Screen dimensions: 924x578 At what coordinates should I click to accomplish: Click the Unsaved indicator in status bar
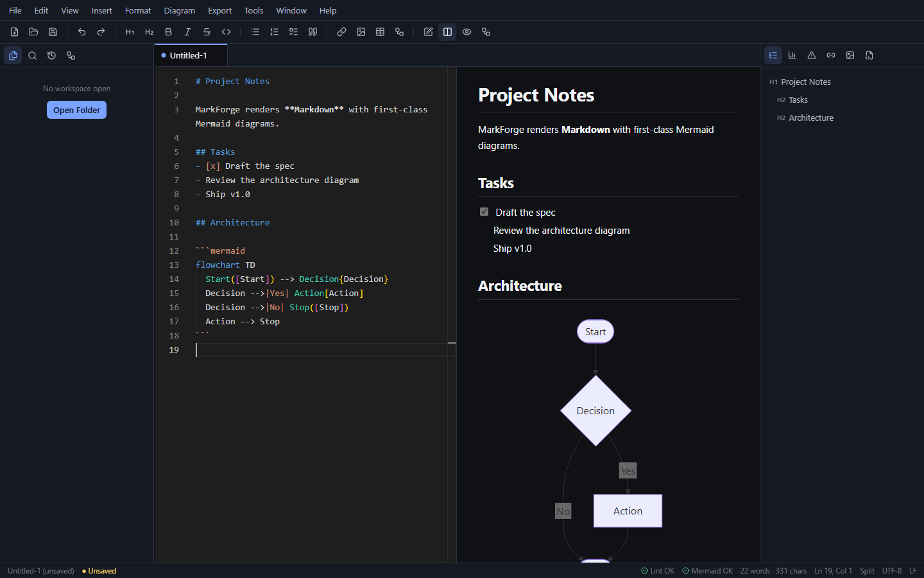(99, 571)
